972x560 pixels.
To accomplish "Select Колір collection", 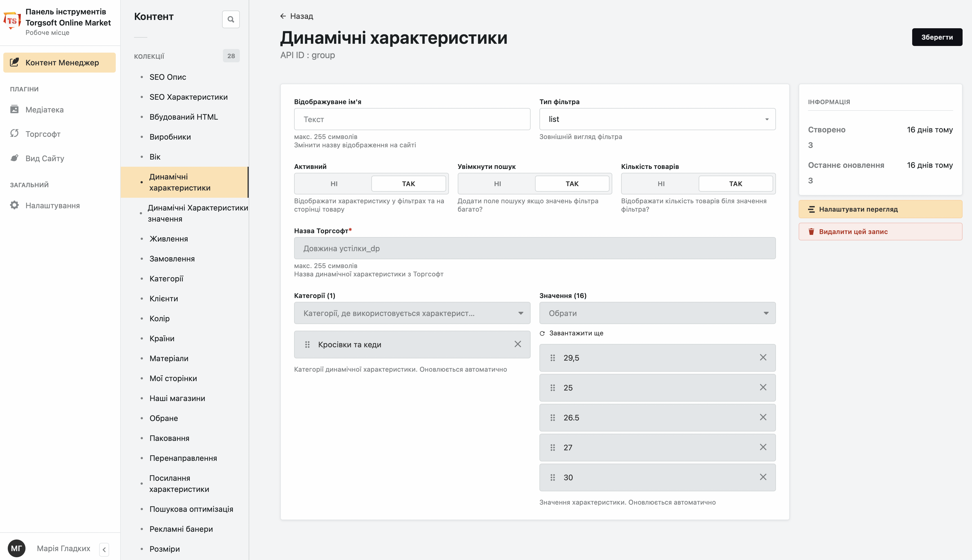I will coord(159,319).
